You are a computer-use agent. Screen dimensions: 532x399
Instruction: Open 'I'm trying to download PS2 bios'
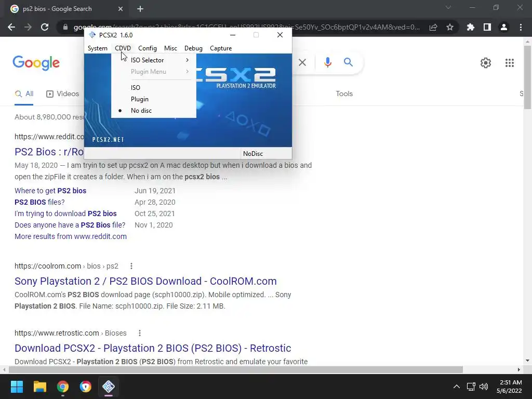click(x=65, y=214)
